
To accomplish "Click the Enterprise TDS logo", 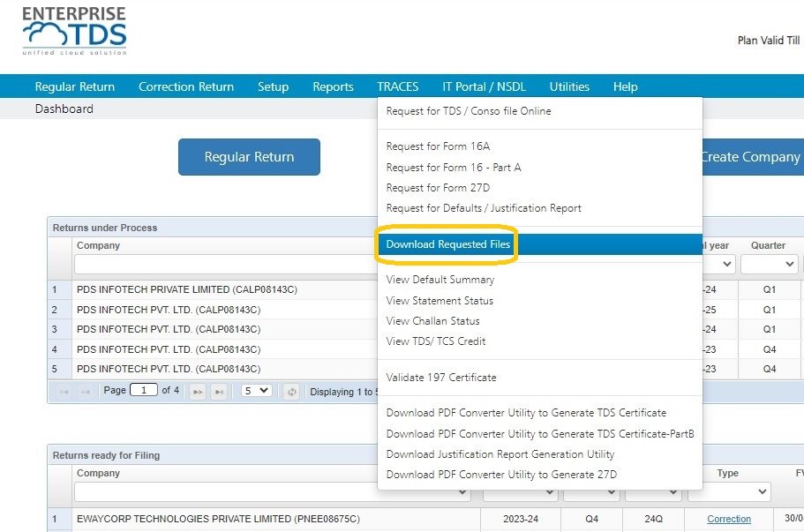I will coord(74,31).
